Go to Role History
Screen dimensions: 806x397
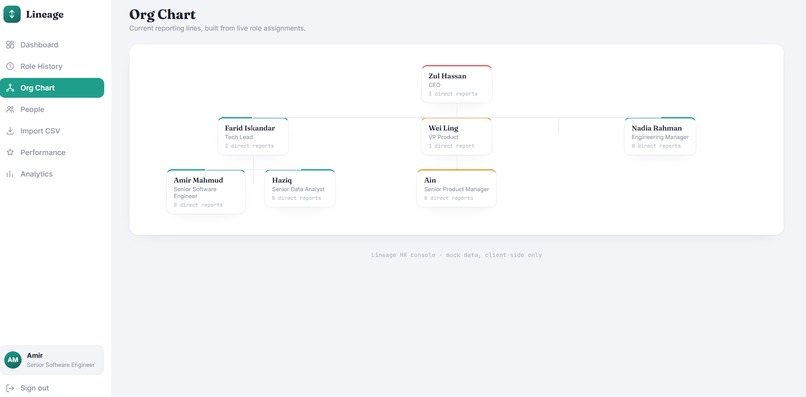tap(52, 66)
